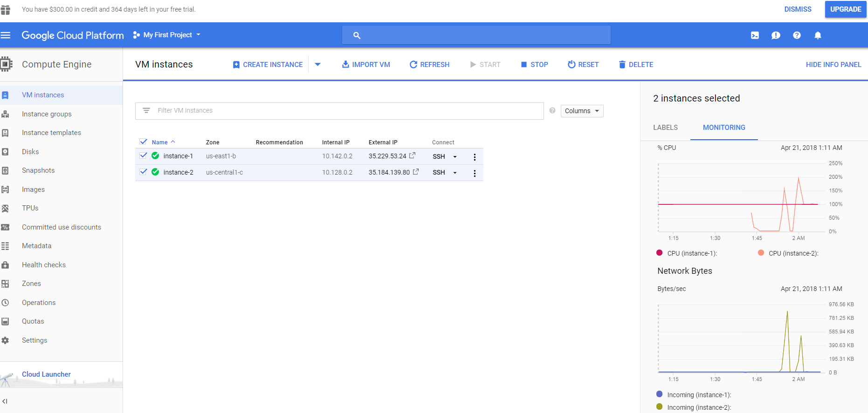
Task: Click the Health checks sidebar icon
Action: point(5,265)
